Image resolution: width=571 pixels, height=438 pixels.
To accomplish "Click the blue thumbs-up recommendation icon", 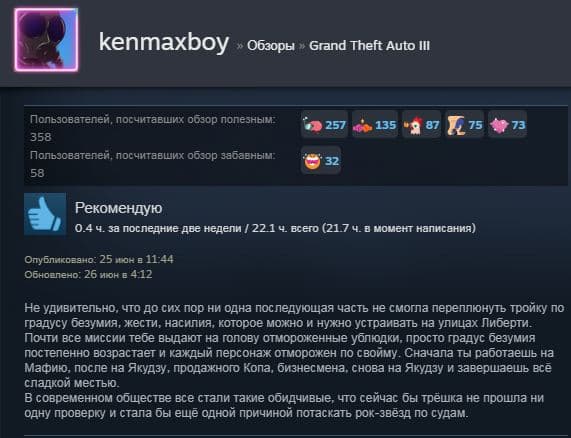I will pyautogui.click(x=45, y=214).
